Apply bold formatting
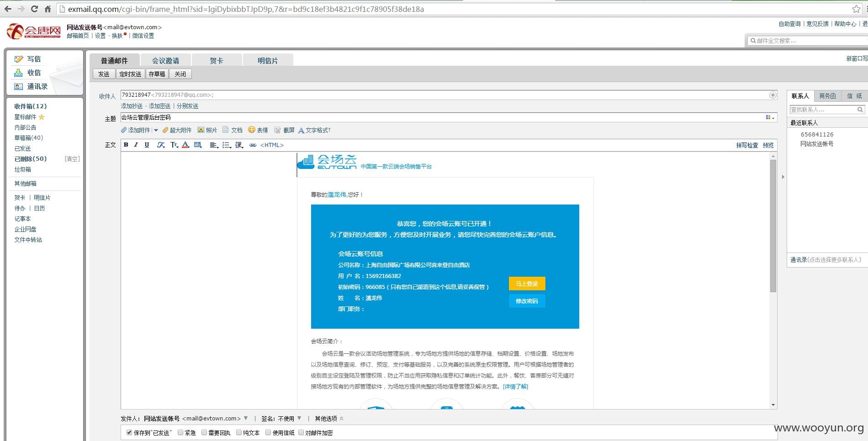Viewport: 868px width, 441px height. click(x=126, y=145)
